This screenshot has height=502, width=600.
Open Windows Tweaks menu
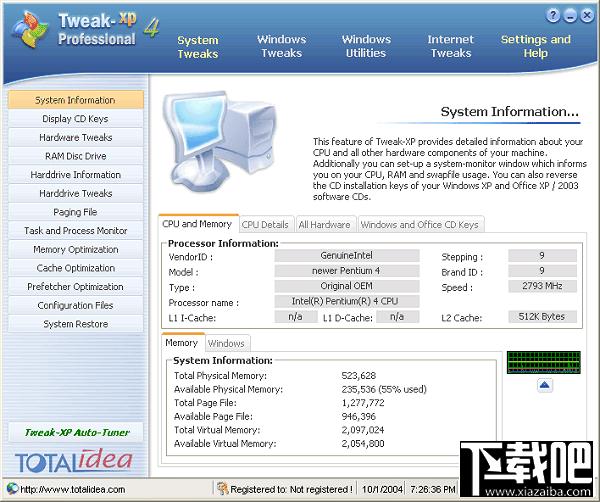coord(282,46)
